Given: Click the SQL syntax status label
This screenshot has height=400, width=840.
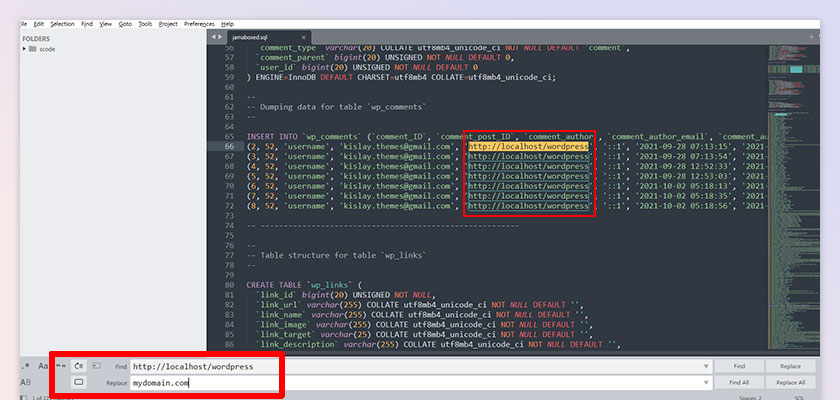Looking at the screenshot, I should pyautogui.click(x=799, y=398).
